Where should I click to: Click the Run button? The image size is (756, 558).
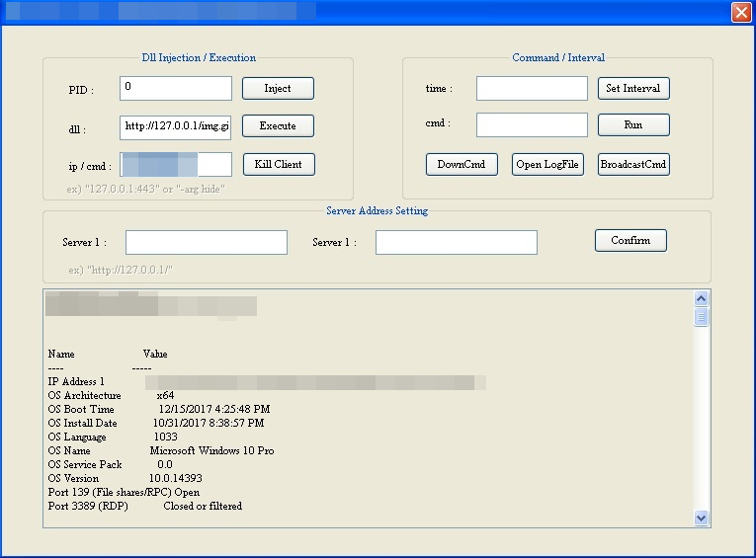[633, 125]
